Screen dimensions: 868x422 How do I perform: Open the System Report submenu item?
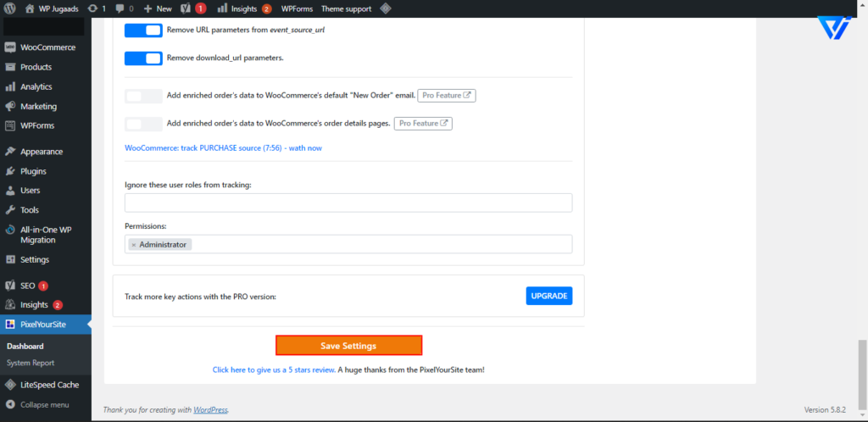coord(31,364)
